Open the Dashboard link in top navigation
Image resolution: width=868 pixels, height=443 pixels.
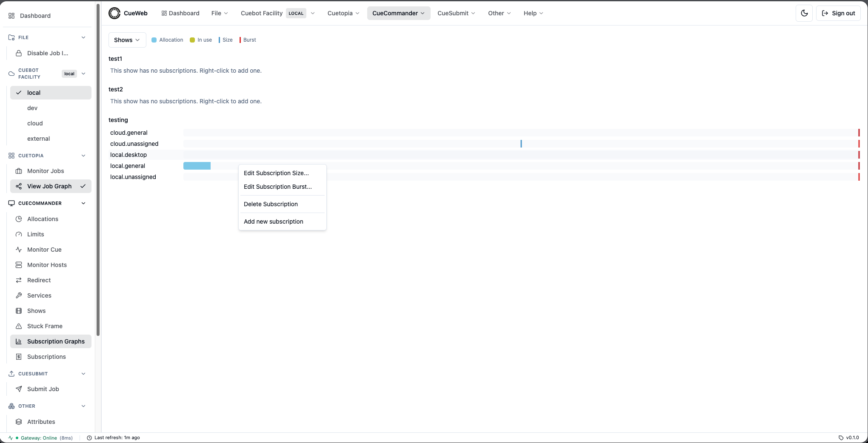pos(180,13)
